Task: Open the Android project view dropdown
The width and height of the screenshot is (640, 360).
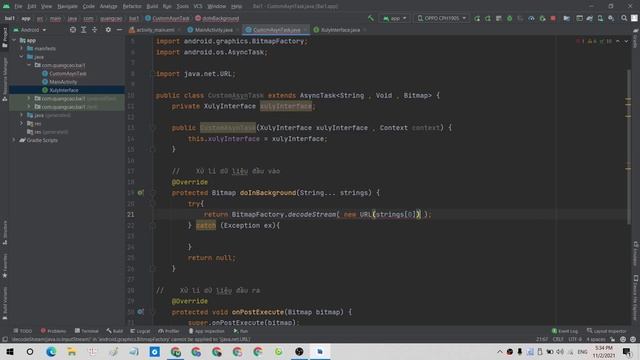Action: coord(30,30)
